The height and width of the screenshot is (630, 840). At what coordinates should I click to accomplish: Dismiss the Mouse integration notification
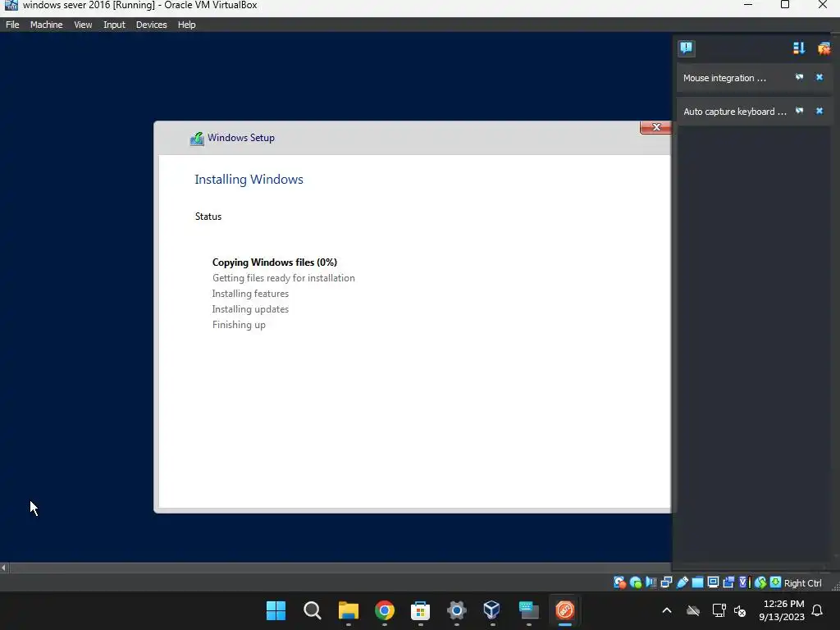(819, 77)
